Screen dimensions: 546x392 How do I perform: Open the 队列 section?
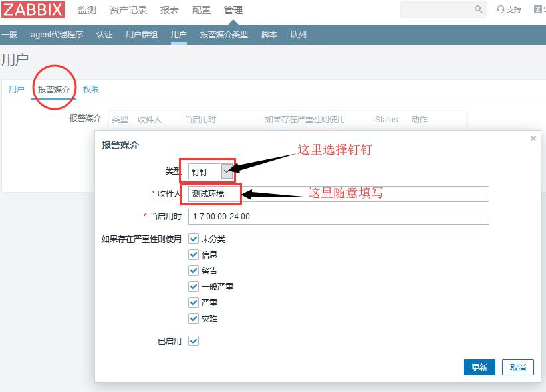[298, 34]
